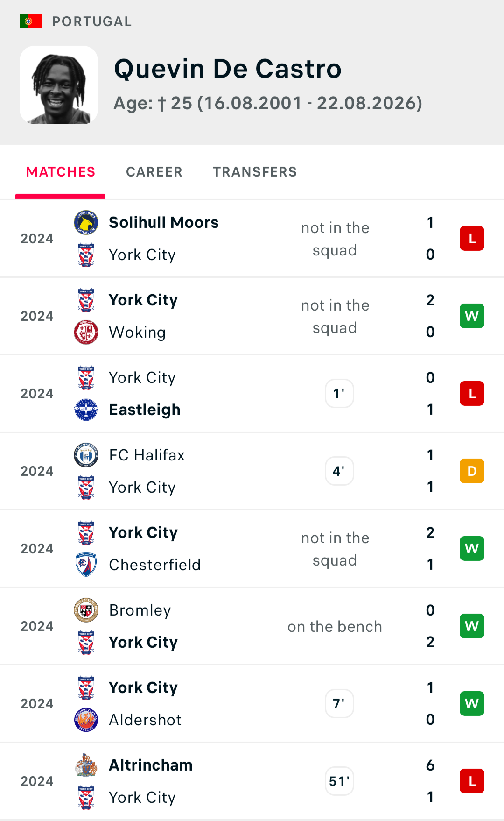Click the loss badge on Altrincham match

point(472,781)
